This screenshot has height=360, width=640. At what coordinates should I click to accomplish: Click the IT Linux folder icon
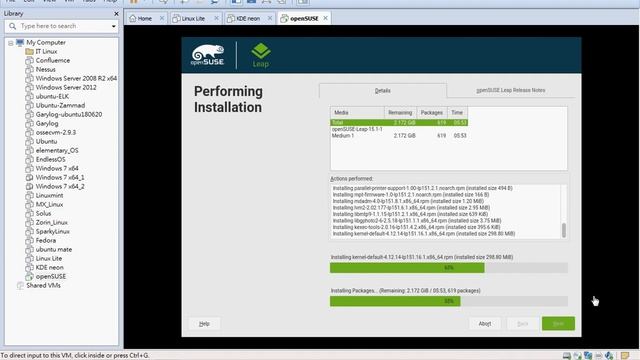[29, 51]
